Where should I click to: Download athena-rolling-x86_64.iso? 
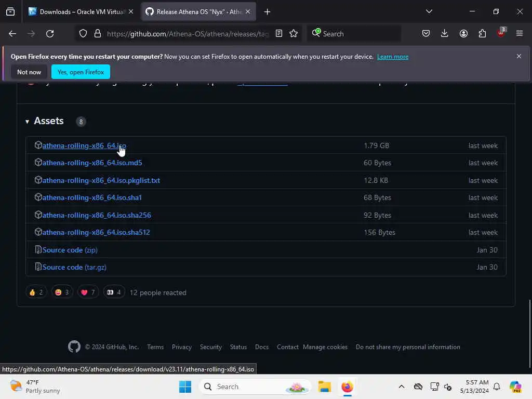point(84,145)
